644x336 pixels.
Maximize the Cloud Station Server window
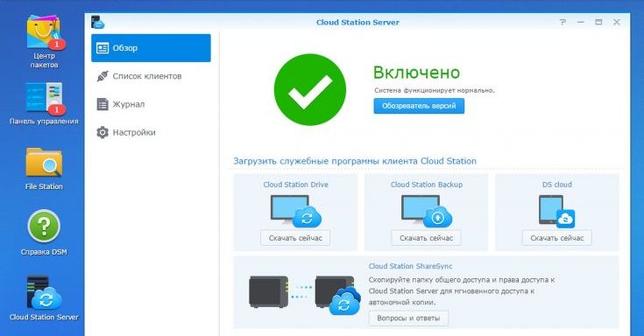(598, 22)
